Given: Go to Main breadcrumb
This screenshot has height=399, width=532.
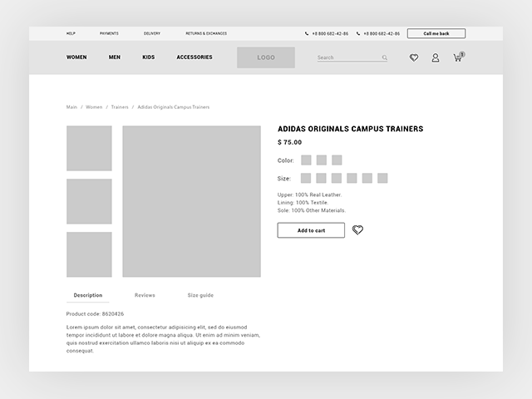Looking at the screenshot, I should (71, 107).
